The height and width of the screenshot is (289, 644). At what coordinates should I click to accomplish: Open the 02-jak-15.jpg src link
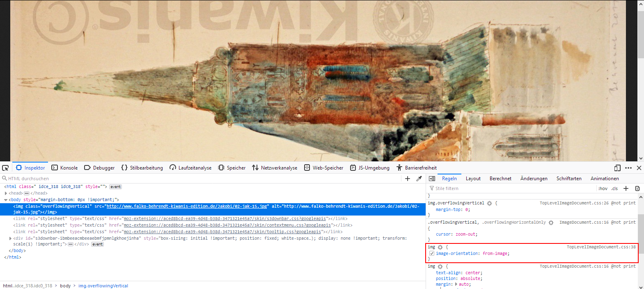[x=188, y=206]
